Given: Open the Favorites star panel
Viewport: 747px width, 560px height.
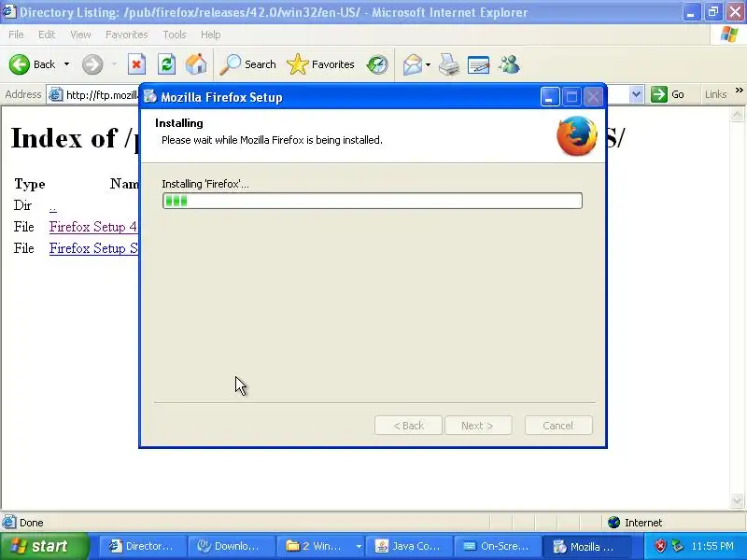Looking at the screenshot, I should pyautogui.click(x=320, y=64).
